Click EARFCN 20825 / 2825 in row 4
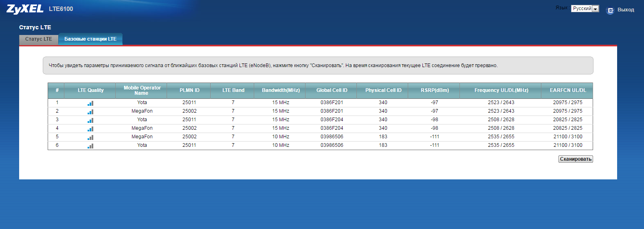 click(567, 128)
